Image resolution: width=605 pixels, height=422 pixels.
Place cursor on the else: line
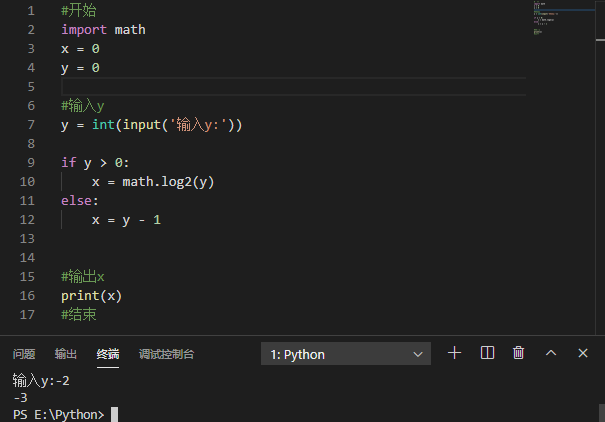[x=80, y=200]
